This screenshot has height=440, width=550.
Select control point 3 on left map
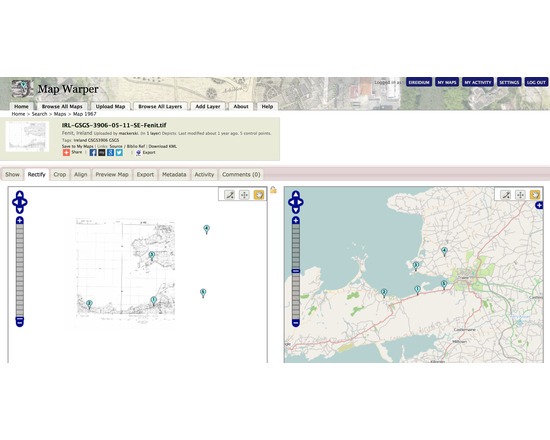tap(152, 255)
